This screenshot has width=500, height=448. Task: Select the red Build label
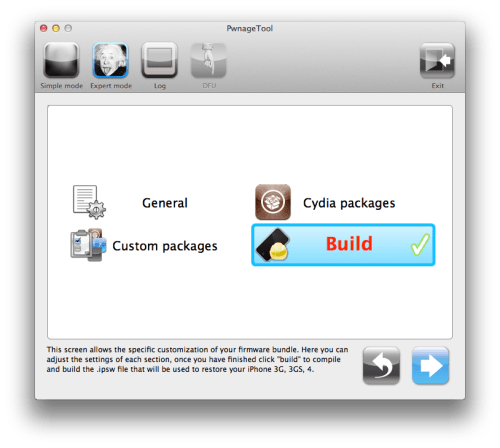349,244
